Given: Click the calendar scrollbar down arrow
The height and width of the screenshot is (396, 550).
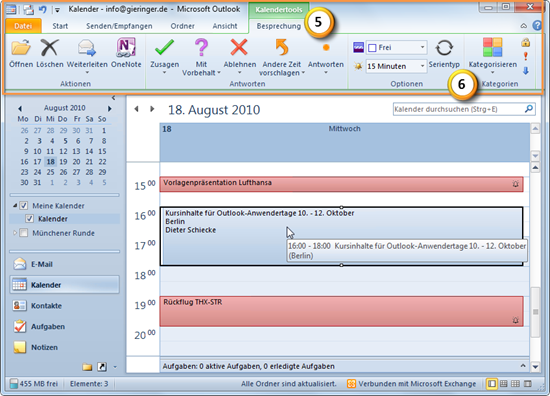Looking at the screenshot, I should [x=535, y=367].
